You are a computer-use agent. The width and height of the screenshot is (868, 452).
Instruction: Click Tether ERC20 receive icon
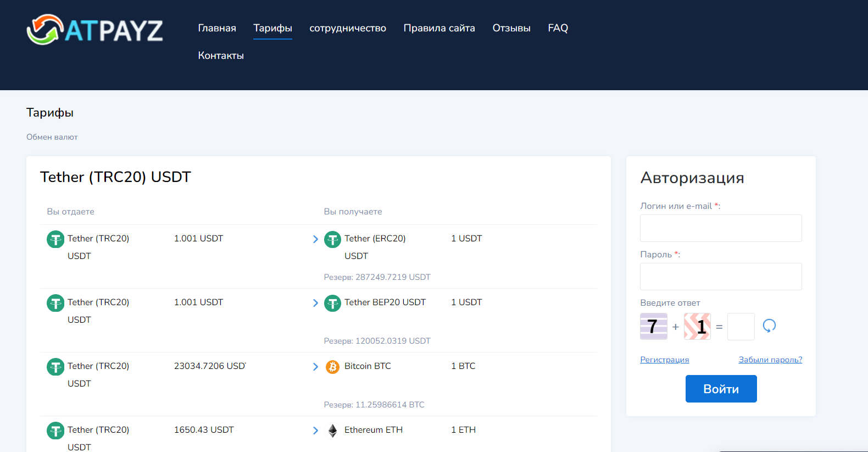(332, 240)
